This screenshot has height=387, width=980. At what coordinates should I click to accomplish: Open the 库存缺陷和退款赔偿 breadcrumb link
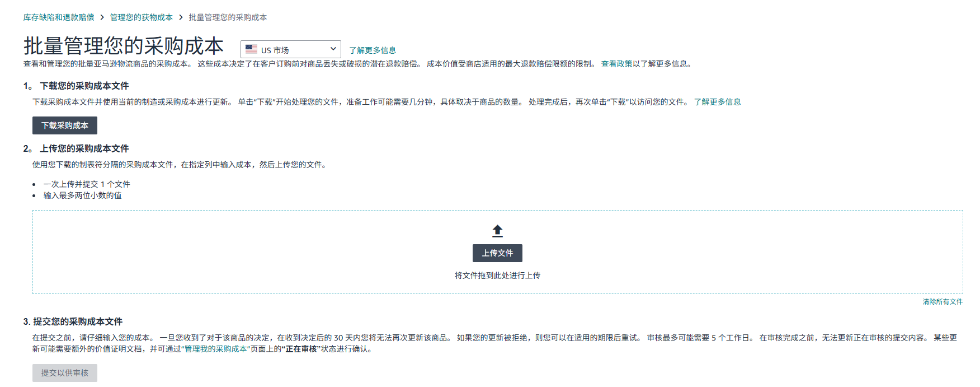[59, 17]
